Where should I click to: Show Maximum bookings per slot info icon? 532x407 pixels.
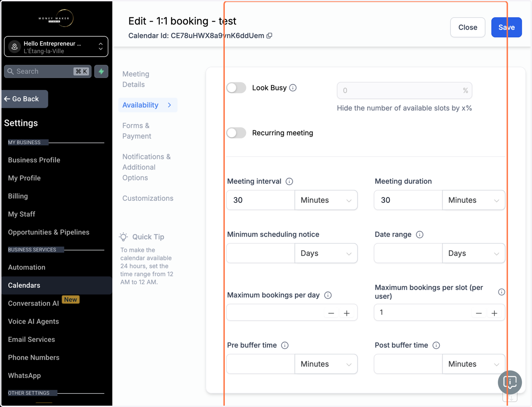tap(501, 292)
